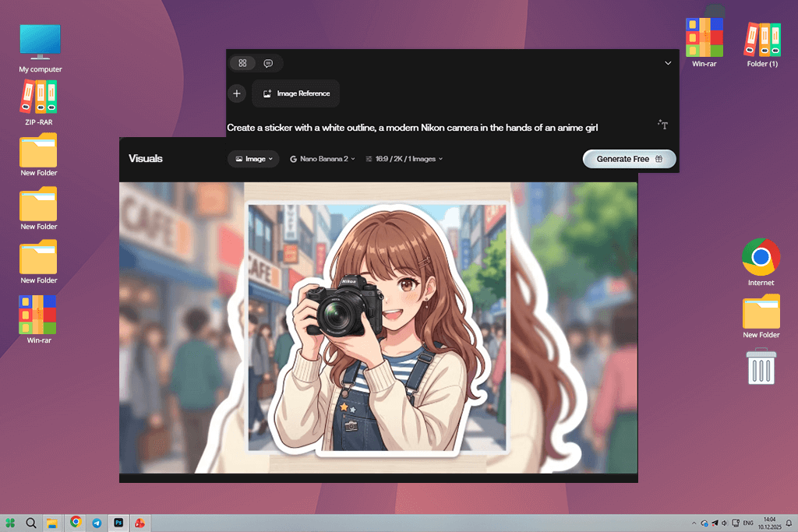Open the Nano Banana 2 model dropdown
Viewport: 798px width, 532px height.
323,159
